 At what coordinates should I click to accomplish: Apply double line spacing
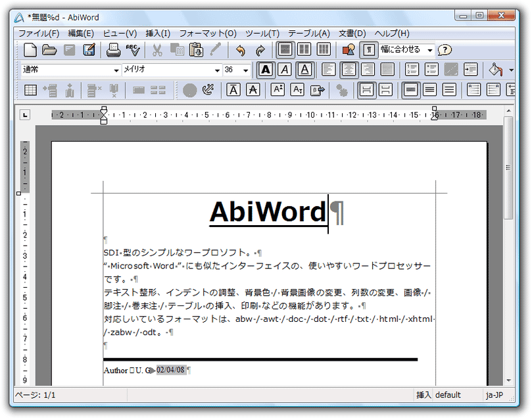(449, 90)
